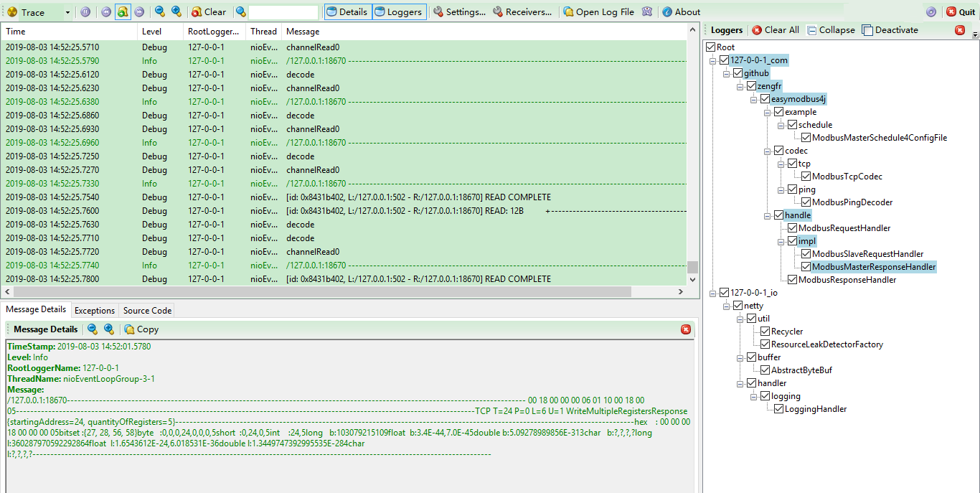
Task: Toggle the Loggers panel button
Action: (x=400, y=12)
